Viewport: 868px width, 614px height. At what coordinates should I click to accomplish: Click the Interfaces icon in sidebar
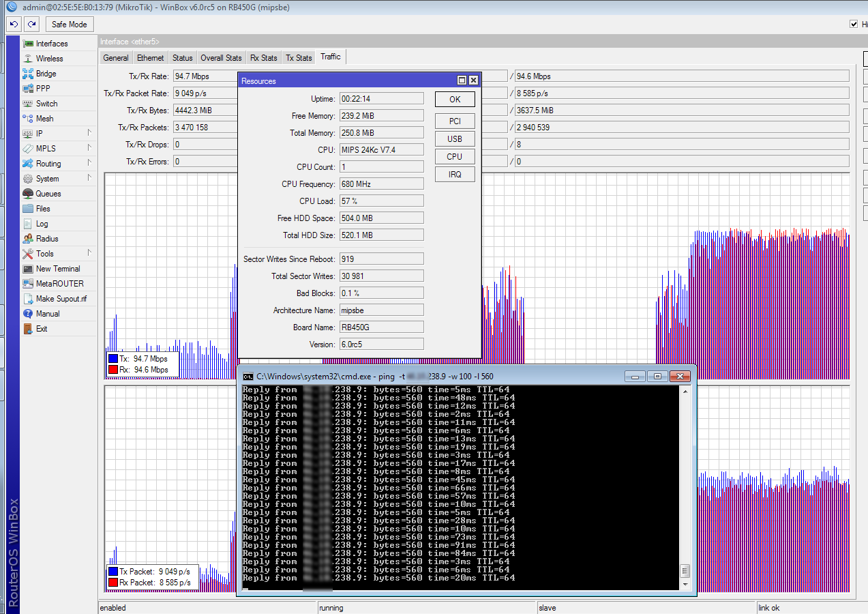(x=28, y=44)
